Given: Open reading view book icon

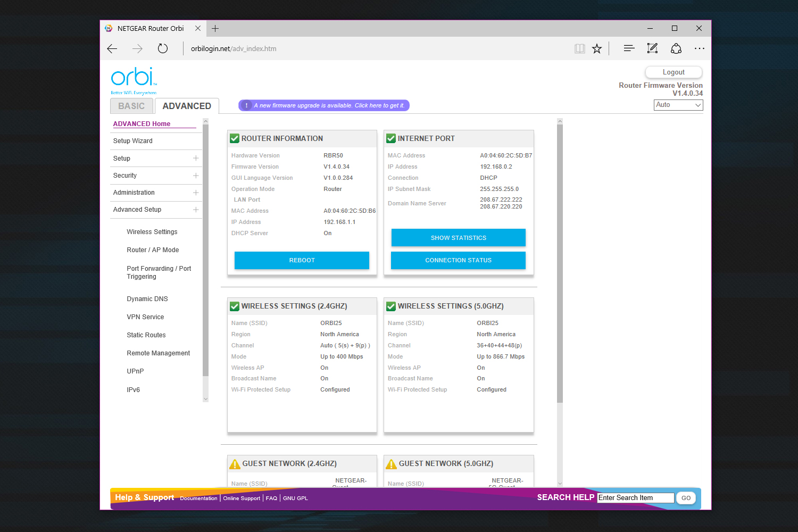Looking at the screenshot, I should [x=580, y=48].
